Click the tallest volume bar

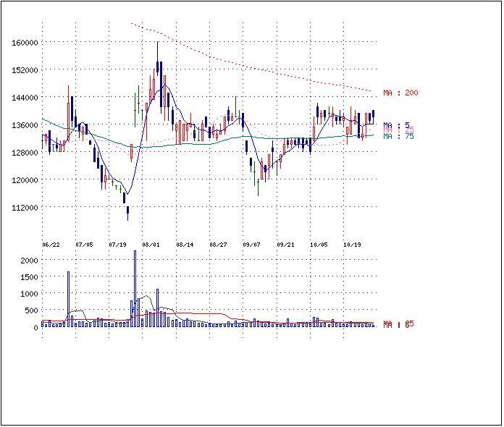point(135,289)
